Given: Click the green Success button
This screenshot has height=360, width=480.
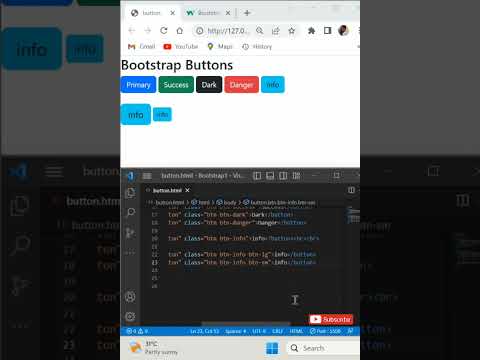Looking at the screenshot, I should coord(176,85).
